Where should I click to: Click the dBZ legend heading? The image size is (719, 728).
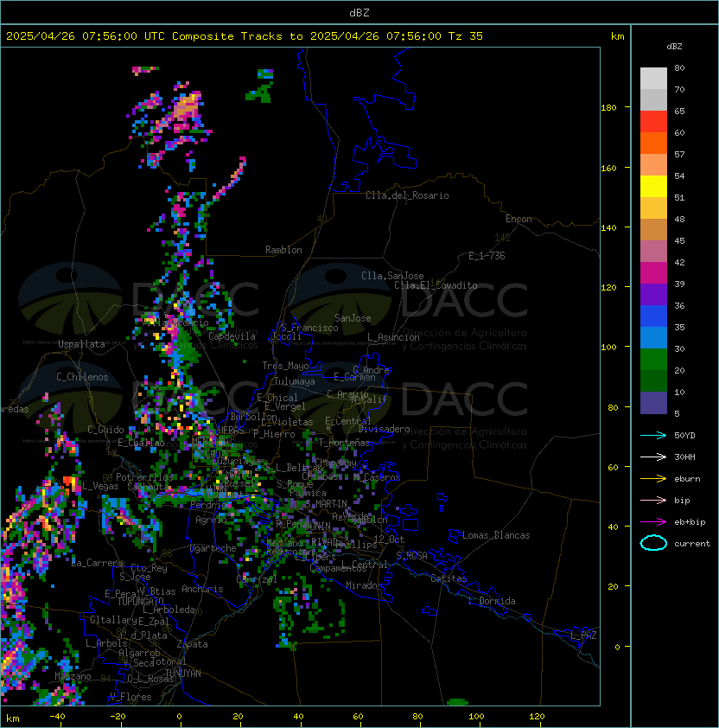[x=674, y=47]
